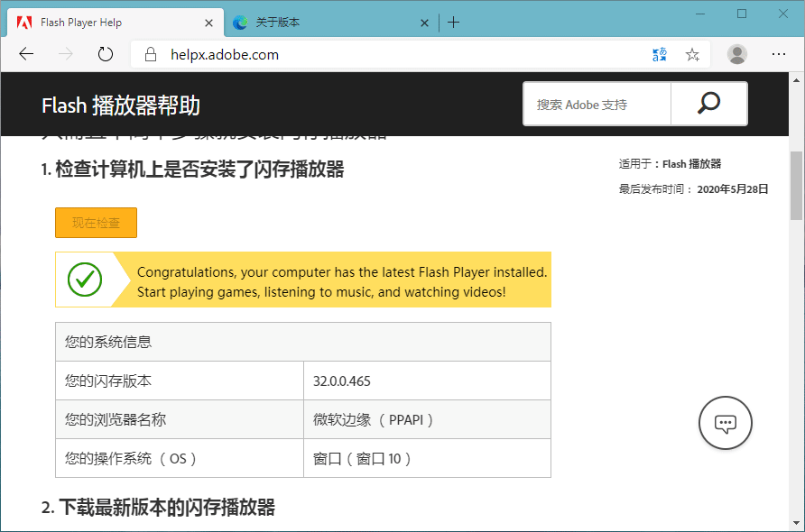Reload the page with refresh icon
The image size is (805, 532).
pyautogui.click(x=106, y=54)
